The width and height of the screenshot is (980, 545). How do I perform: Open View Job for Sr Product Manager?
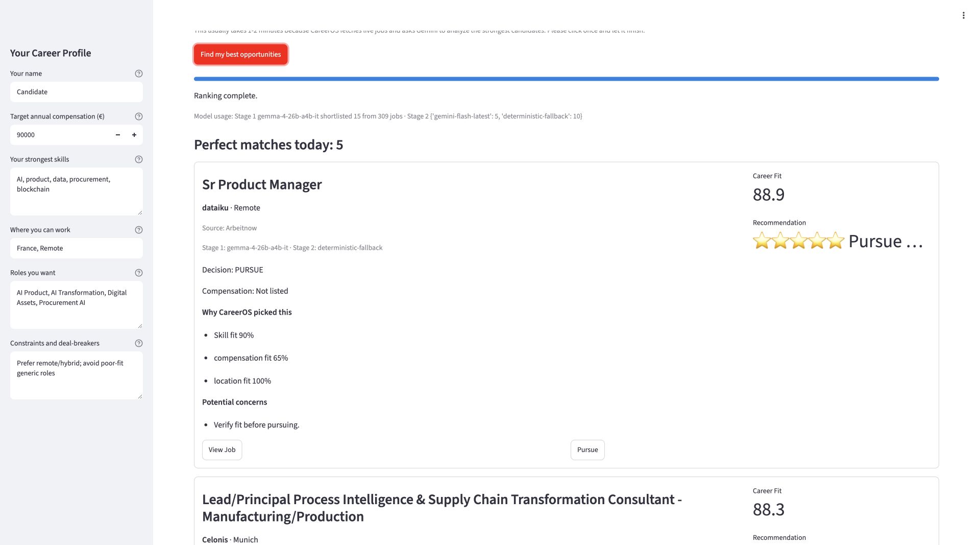coord(222,450)
